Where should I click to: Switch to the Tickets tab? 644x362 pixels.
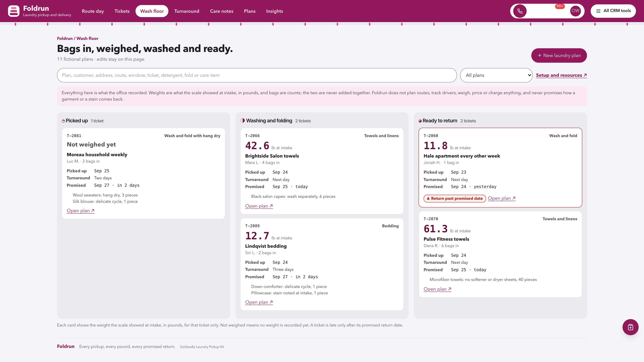tap(122, 11)
